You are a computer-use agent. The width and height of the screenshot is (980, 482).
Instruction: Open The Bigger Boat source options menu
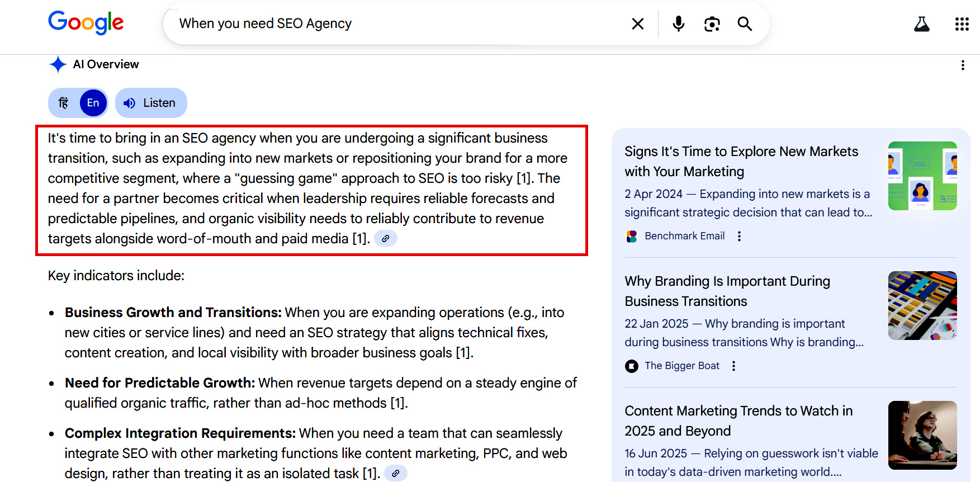click(x=733, y=366)
